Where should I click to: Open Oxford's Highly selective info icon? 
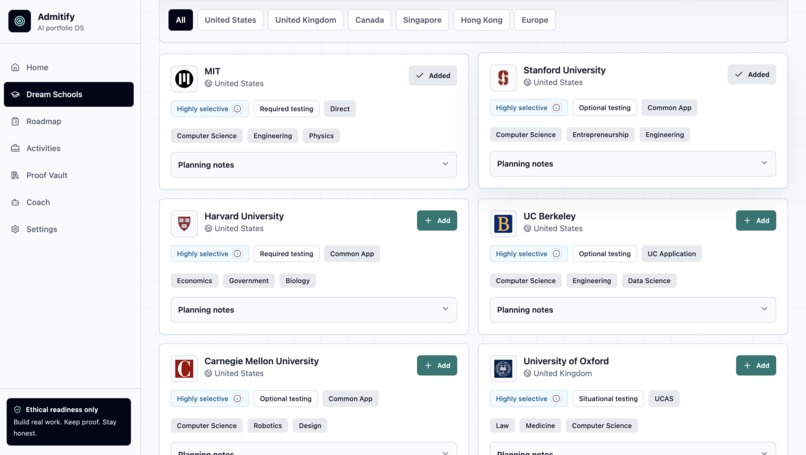[x=556, y=399]
